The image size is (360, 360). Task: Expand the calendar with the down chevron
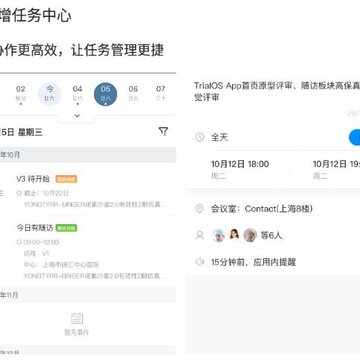click(77, 116)
